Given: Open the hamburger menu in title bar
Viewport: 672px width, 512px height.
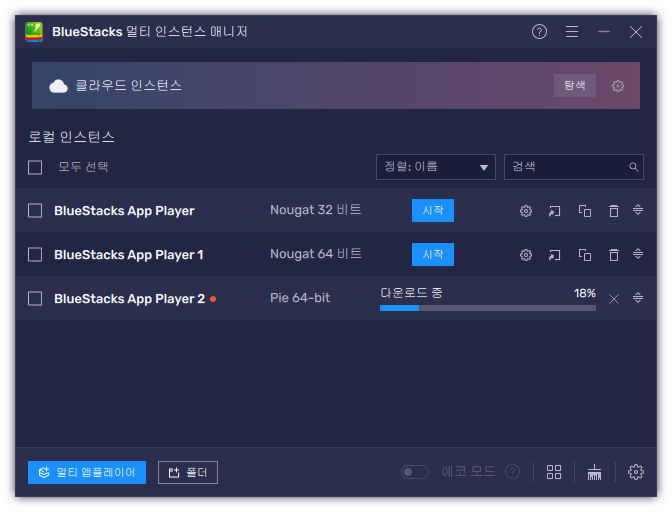Looking at the screenshot, I should [572, 32].
